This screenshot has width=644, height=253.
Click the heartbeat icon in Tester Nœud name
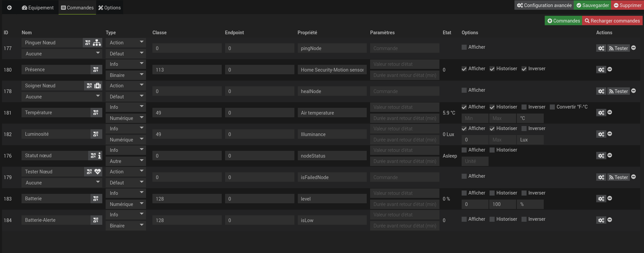pyautogui.click(x=98, y=172)
